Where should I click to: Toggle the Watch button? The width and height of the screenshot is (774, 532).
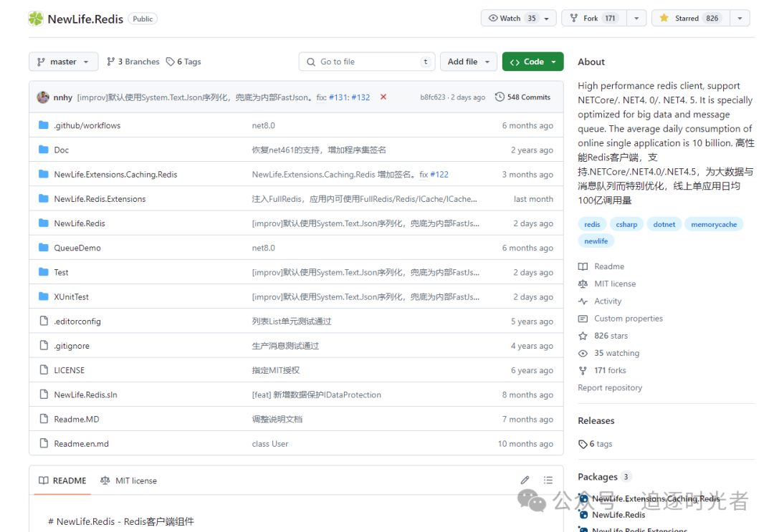coord(518,18)
